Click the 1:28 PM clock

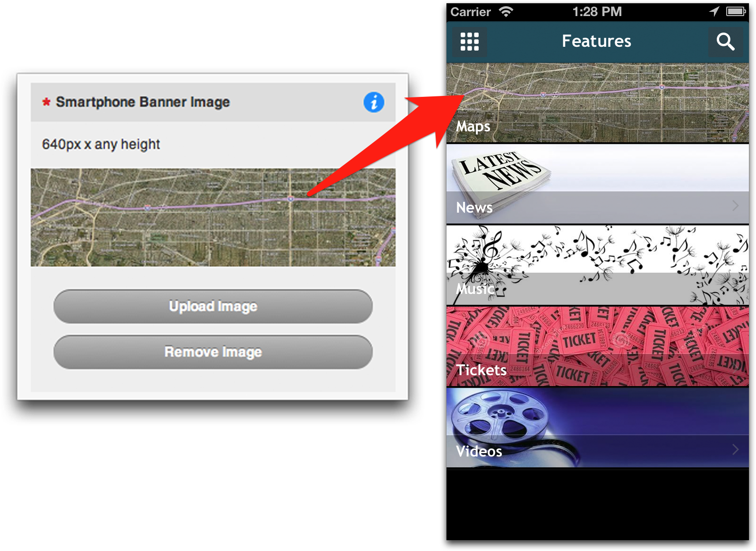[x=597, y=12]
